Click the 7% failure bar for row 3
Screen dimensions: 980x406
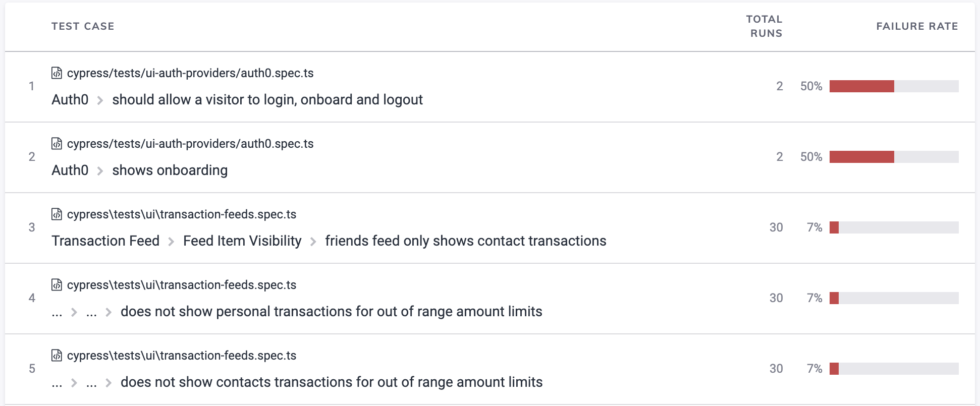click(x=835, y=227)
